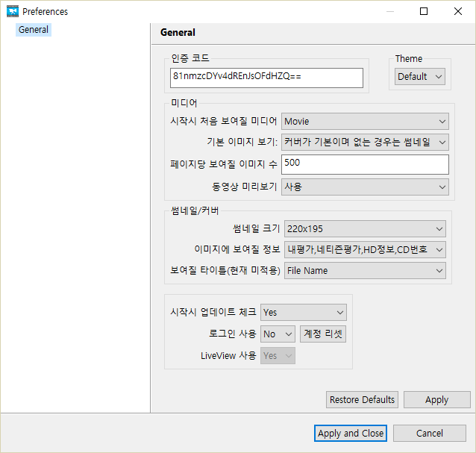Select General in the left tree

tap(34, 30)
